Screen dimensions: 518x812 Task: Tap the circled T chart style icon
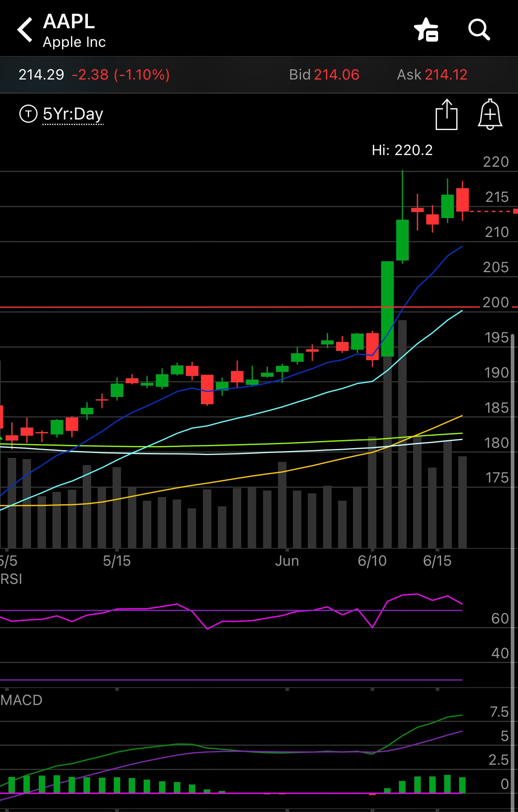pyautogui.click(x=28, y=114)
